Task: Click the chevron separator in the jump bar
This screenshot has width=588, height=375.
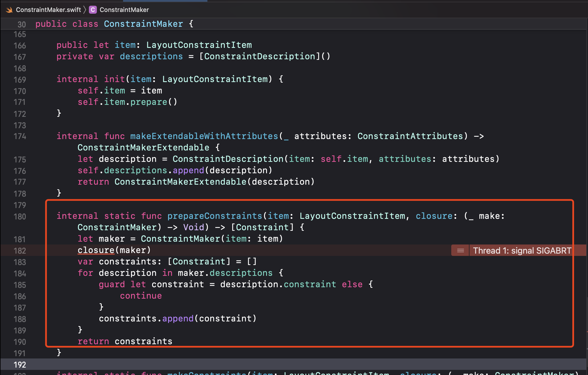Action: (x=85, y=9)
